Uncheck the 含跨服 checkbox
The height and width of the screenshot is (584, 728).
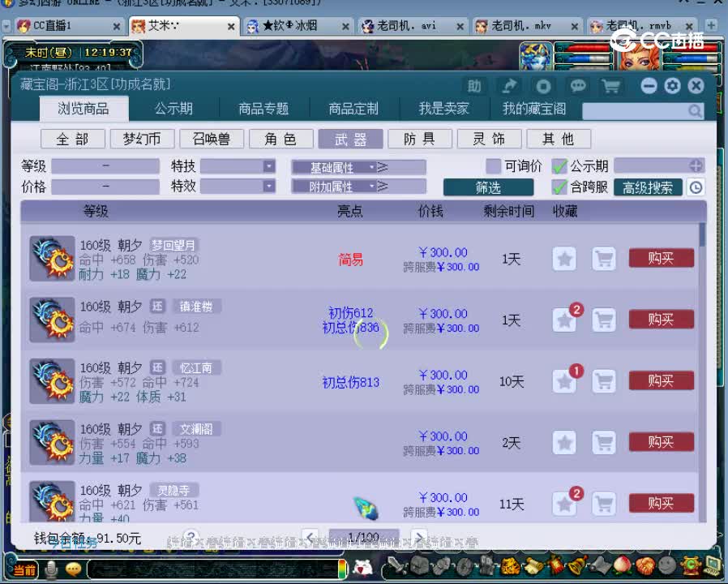pyautogui.click(x=559, y=187)
